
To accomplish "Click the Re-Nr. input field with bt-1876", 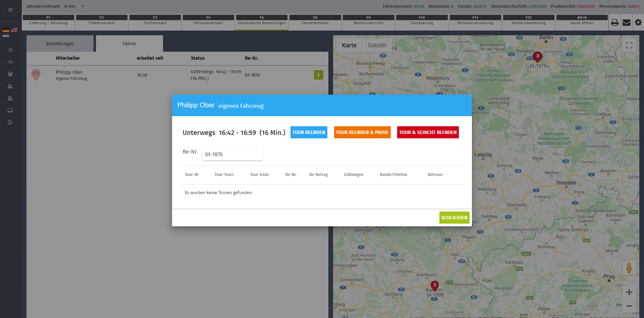I will tap(233, 154).
